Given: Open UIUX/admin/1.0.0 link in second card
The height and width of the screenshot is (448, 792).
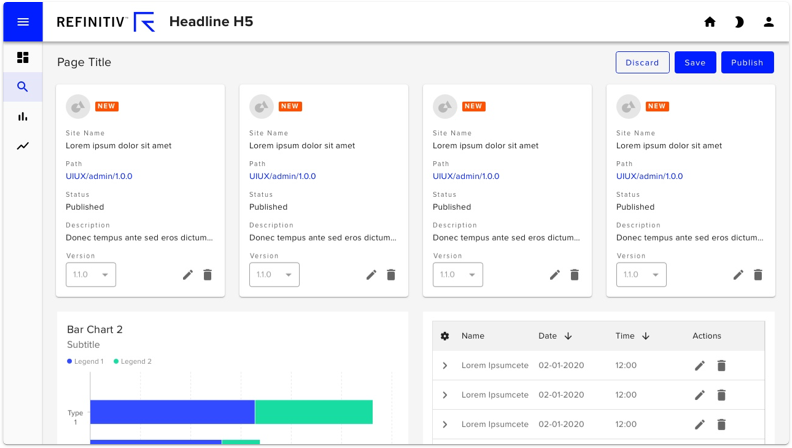Looking at the screenshot, I should click(x=282, y=176).
